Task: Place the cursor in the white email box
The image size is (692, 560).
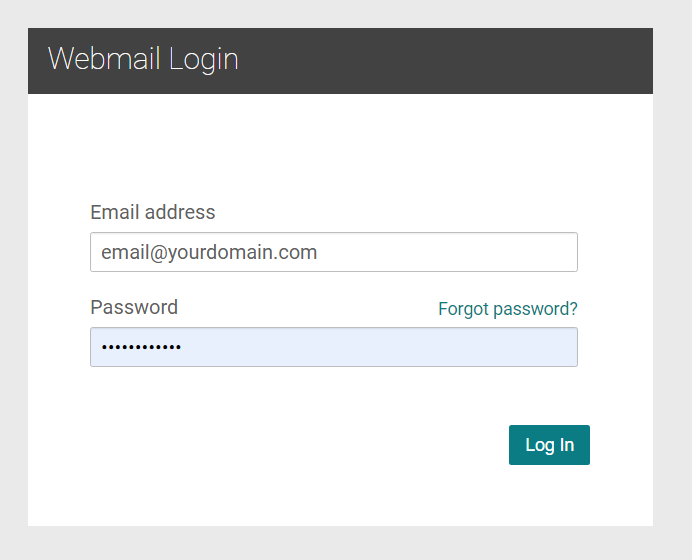Action: point(334,252)
